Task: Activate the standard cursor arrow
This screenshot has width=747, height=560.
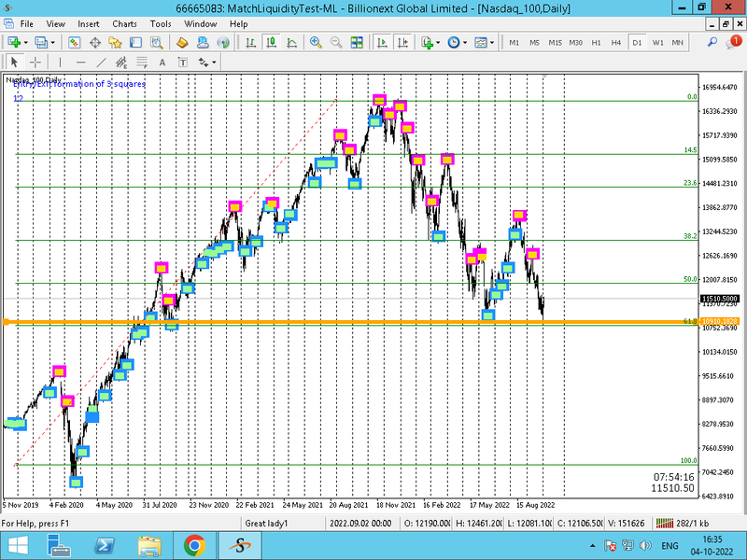Action: (14, 63)
